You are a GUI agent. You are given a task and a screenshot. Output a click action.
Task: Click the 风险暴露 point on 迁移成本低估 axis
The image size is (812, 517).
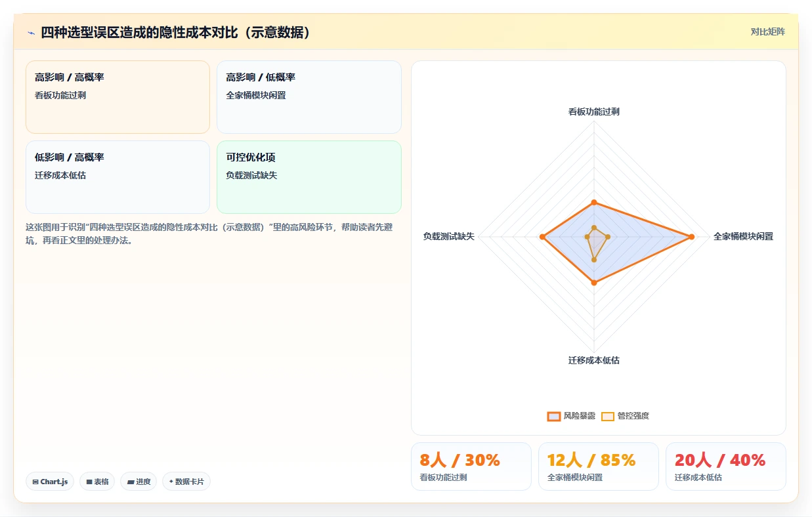(594, 283)
